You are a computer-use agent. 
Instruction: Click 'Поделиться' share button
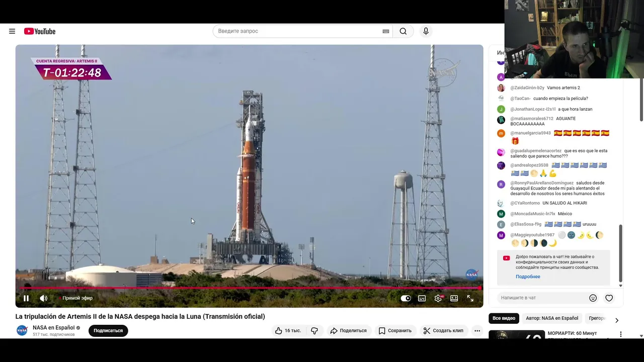348,330
